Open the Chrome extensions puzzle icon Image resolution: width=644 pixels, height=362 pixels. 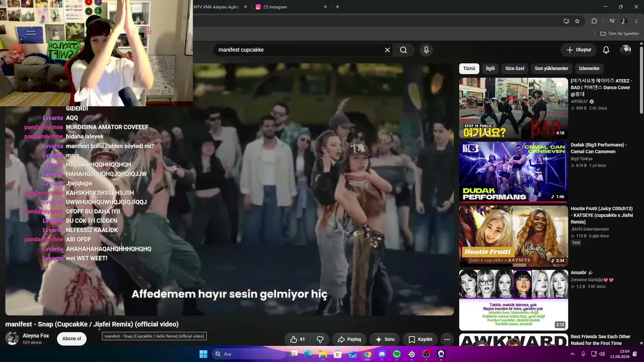[594, 21]
